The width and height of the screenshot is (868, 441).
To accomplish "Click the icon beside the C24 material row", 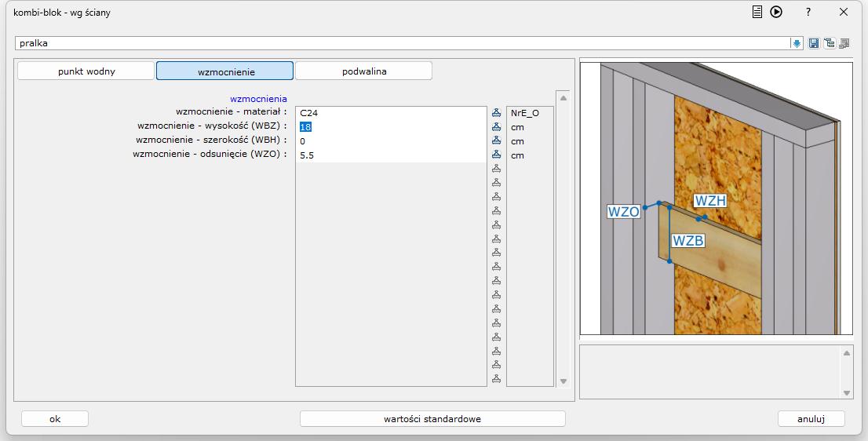I will click(x=496, y=113).
